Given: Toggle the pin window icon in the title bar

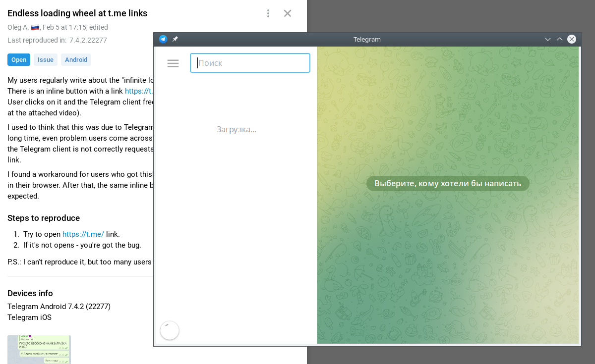Looking at the screenshot, I should pos(175,39).
